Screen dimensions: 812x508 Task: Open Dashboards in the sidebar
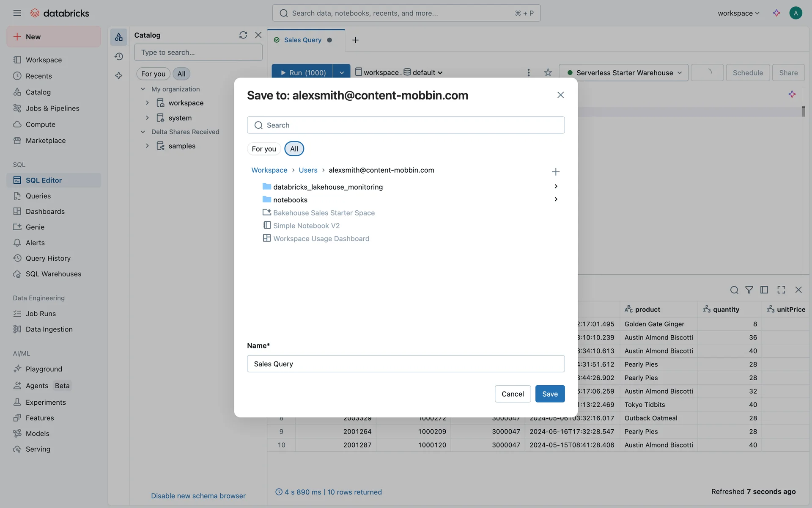(x=45, y=211)
